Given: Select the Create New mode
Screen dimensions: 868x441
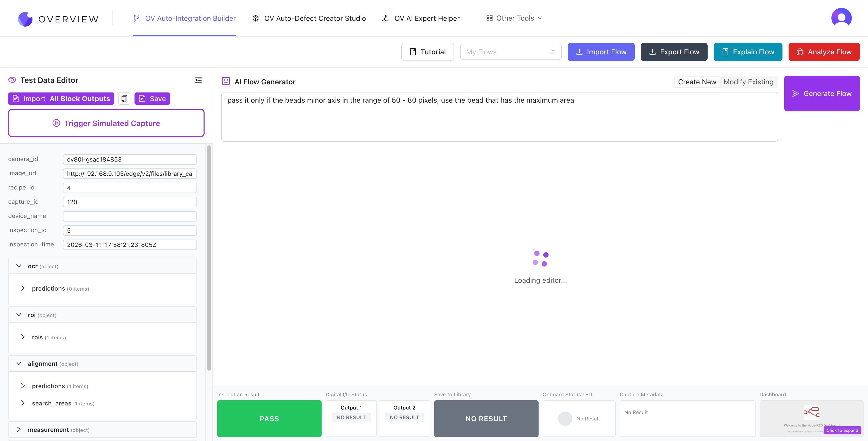Looking at the screenshot, I should pyautogui.click(x=697, y=82).
